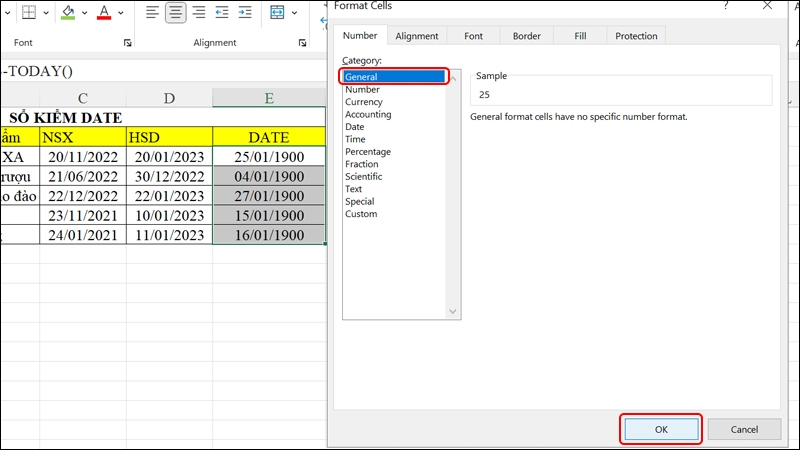Close the Format Cells dialog

767,6
